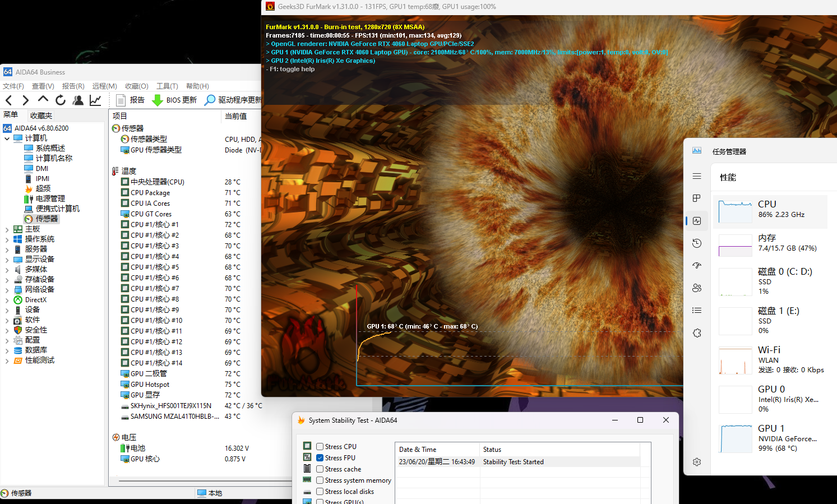
Task: Open Task Manager details list icon
Action: tap(697, 311)
